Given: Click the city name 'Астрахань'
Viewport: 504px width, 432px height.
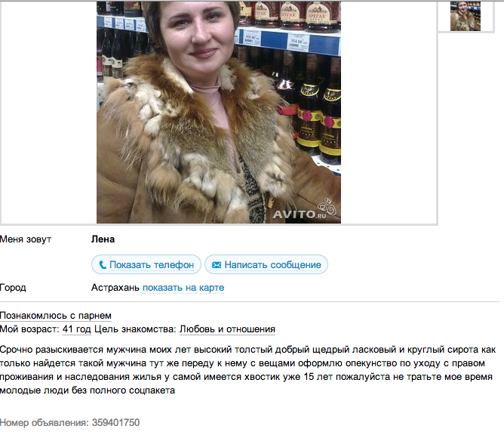Looking at the screenshot, I should point(115,288).
